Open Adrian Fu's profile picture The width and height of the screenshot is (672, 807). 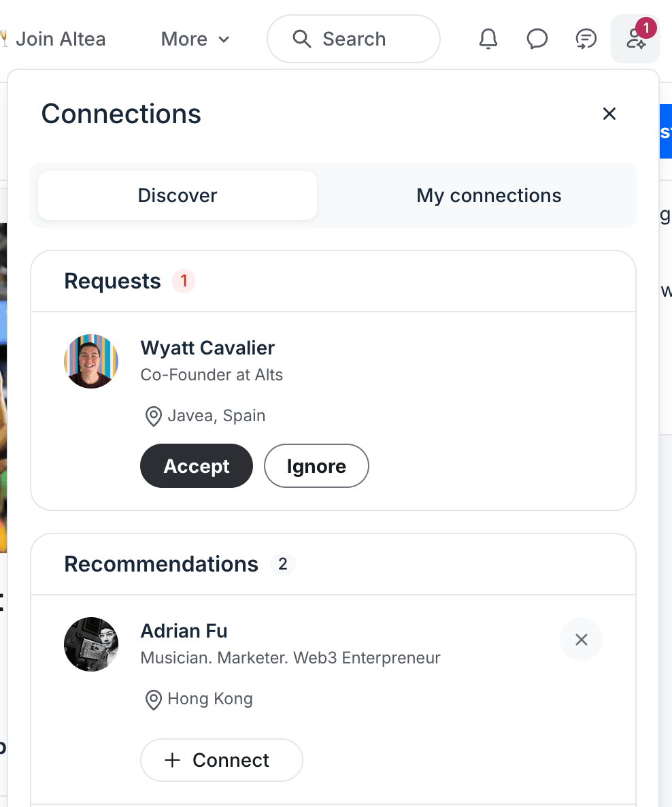(x=91, y=644)
